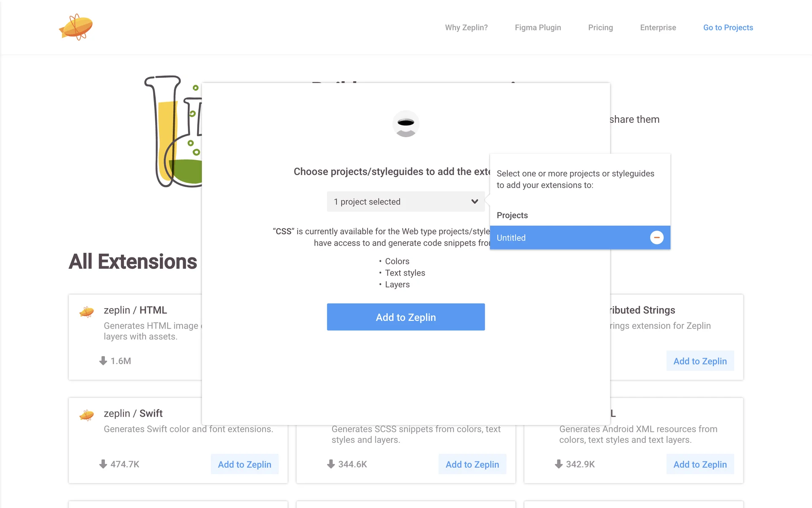The width and height of the screenshot is (812, 508).
Task: Click the download icon beside 474.7K
Action: point(103,464)
